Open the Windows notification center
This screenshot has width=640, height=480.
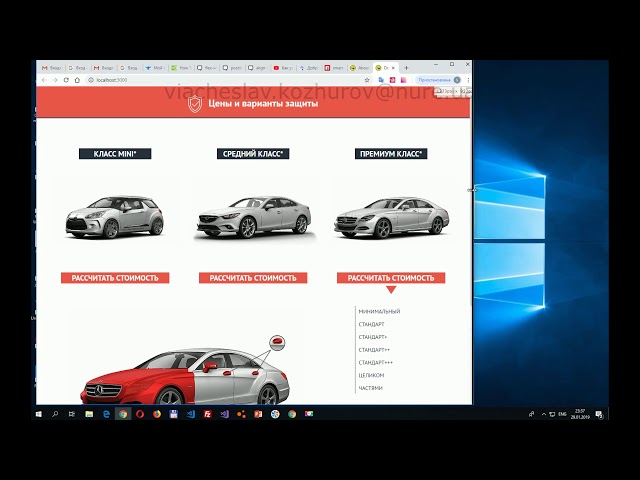click(599, 414)
